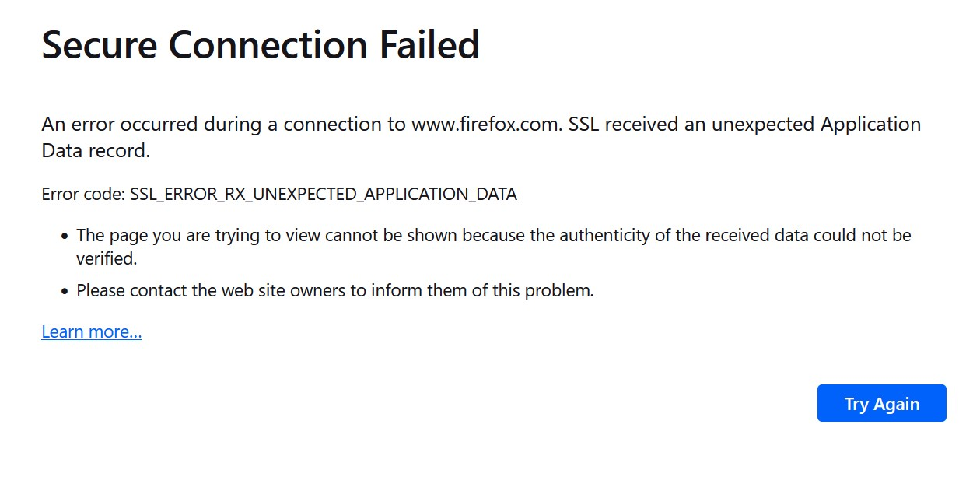Click the word "Secure" in the heading
Image resolution: width=980 pixels, height=477 pixels.
click(x=99, y=45)
